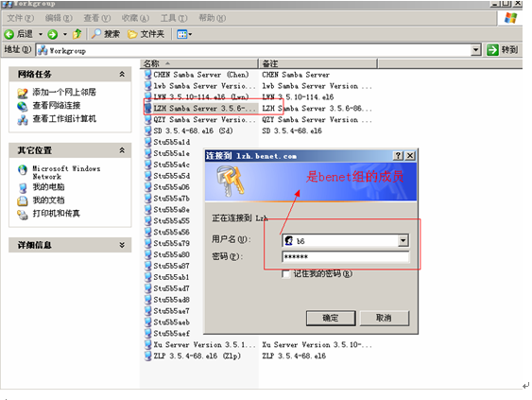Expand the 详细信息 panel
This screenshot has height=400, width=532.
(x=122, y=245)
